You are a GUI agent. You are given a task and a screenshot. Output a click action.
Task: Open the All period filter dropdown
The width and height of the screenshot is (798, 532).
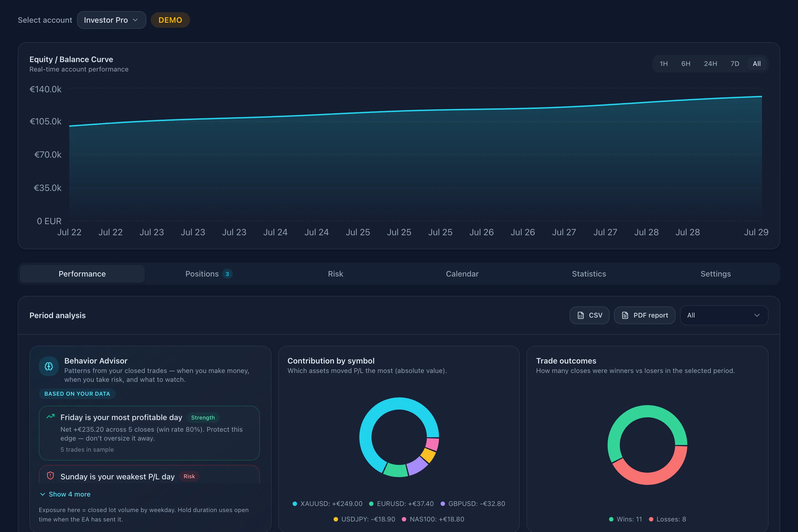click(x=724, y=315)
